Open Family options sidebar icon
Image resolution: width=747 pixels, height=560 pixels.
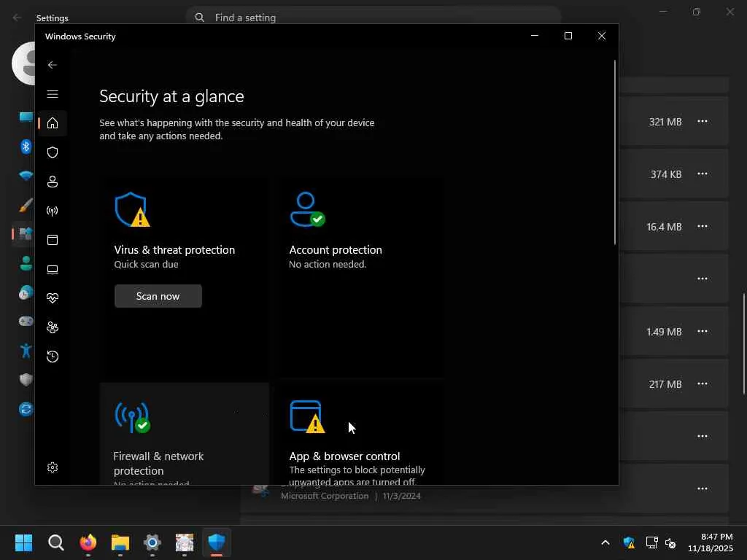[x=53, y=327]
